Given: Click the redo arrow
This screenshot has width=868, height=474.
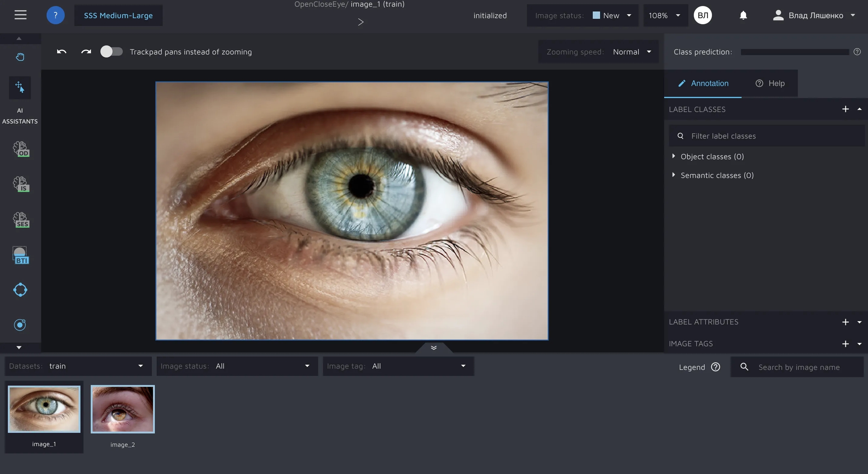Looking at the screenshot, I should coord(86,52).
